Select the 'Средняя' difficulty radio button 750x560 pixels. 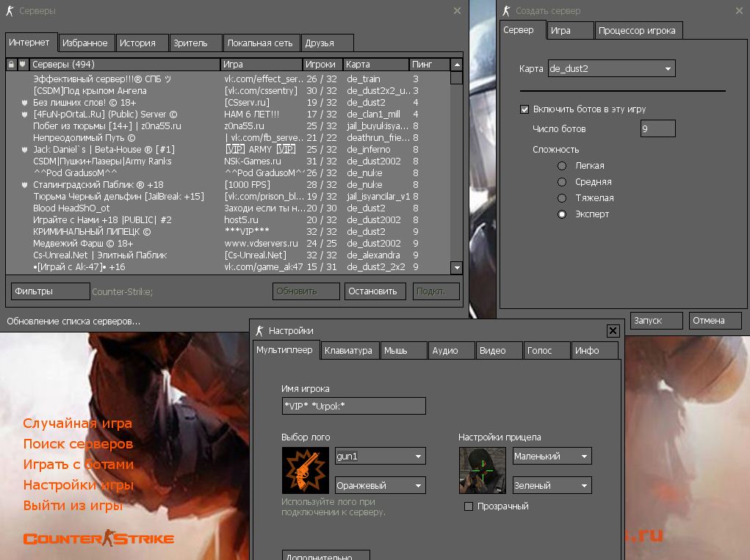pyautogui.click(x=562, y=182)
